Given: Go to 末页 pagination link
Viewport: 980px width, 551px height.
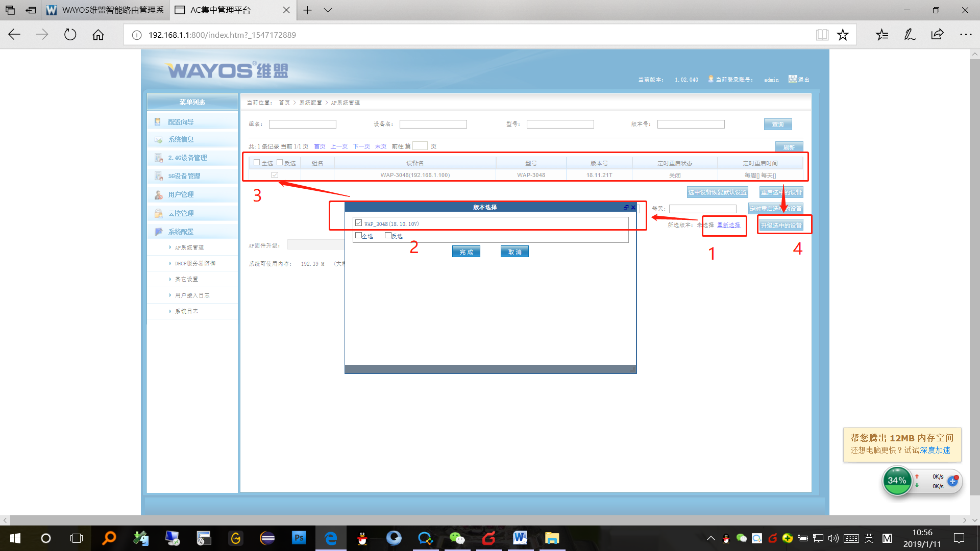Looking at the screenshot, I should click(381, 146).
